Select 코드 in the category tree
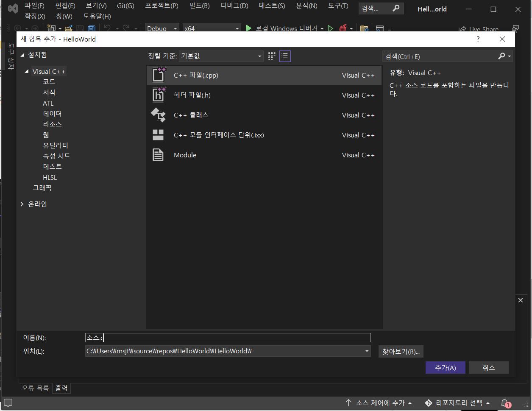 click(49, 81)
